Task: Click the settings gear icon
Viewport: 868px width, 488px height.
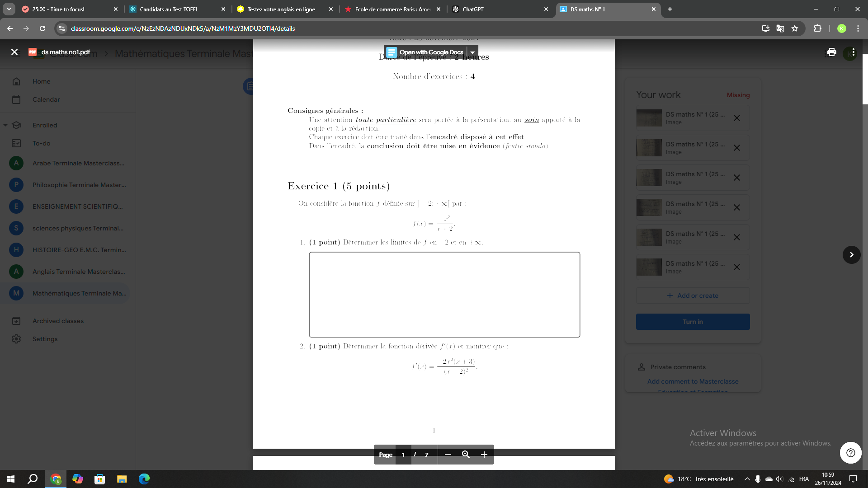Action: (x=16, y=338)
